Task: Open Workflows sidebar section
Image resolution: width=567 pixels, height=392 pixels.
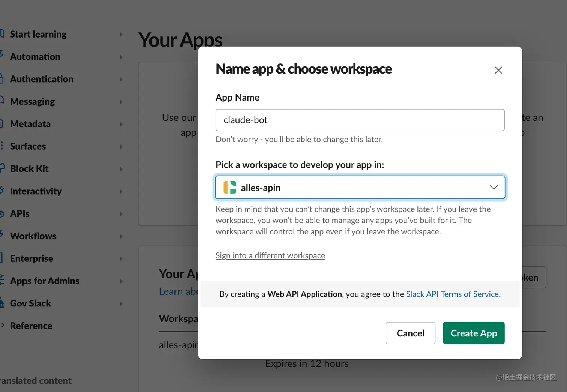Action: 33,236
